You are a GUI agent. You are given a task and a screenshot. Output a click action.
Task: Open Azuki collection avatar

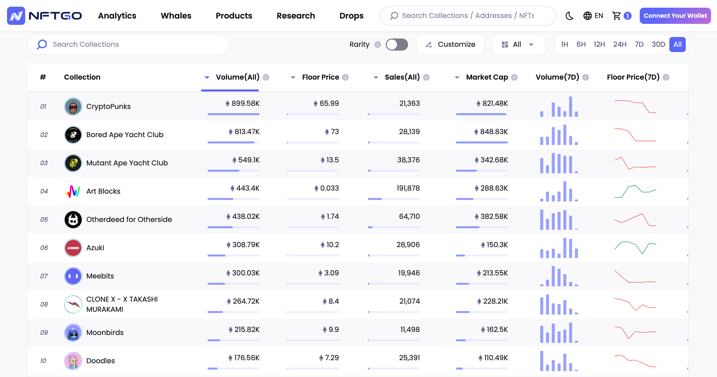coord(73,248)
